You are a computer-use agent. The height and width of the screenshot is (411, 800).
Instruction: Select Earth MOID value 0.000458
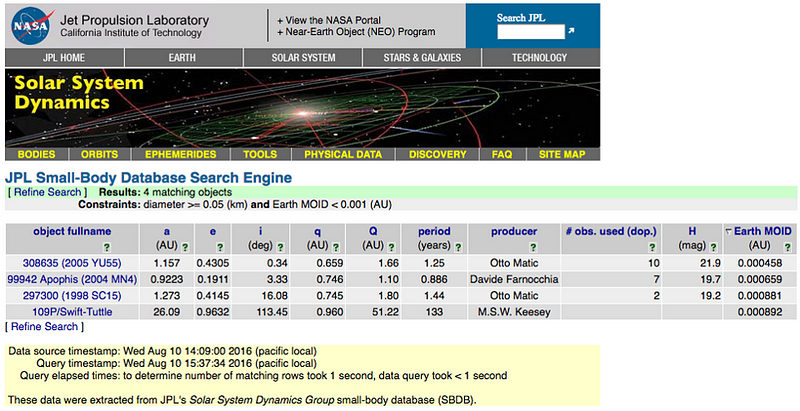tap(760, 263)
